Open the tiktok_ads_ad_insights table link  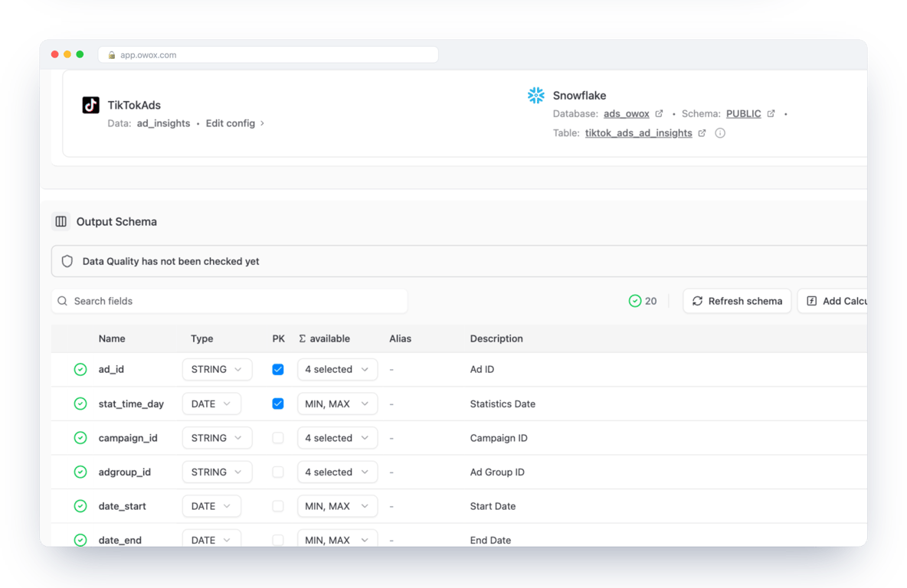pyautogui.click(x=639, y=133)
